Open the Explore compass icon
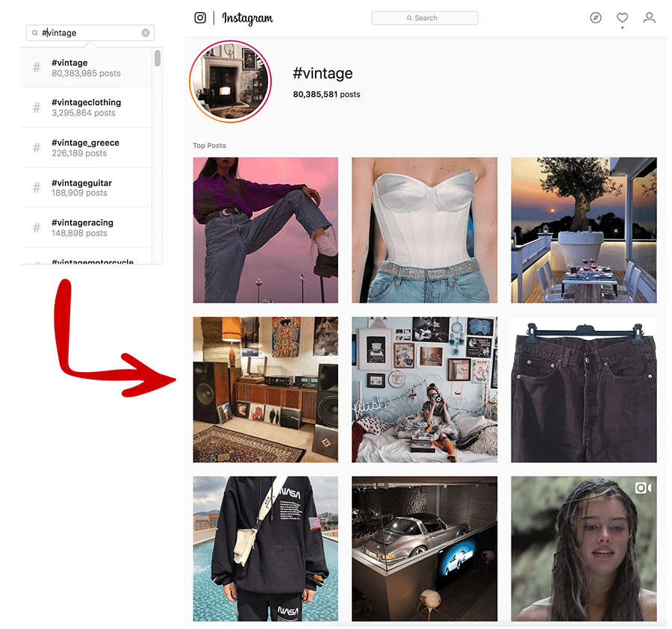Viewport: 672px width, 629px height. point(596,18)
